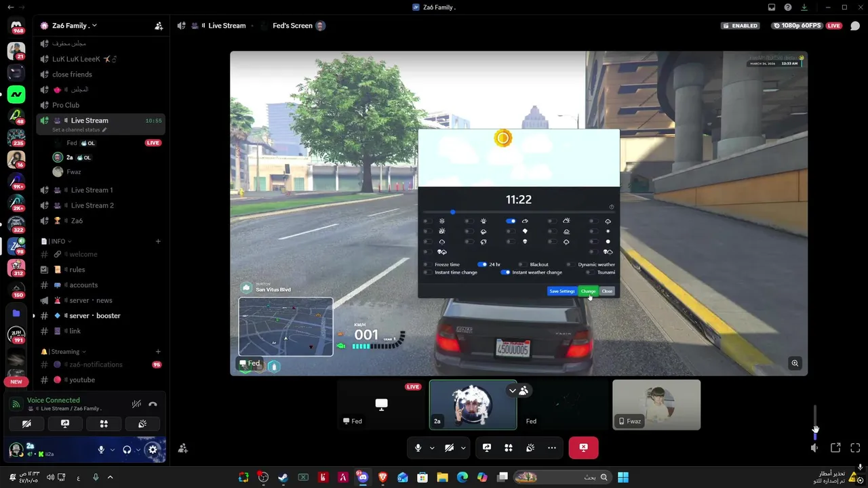Click Save Settings in weather menu
868x488 pixels.
coord(562,291)
